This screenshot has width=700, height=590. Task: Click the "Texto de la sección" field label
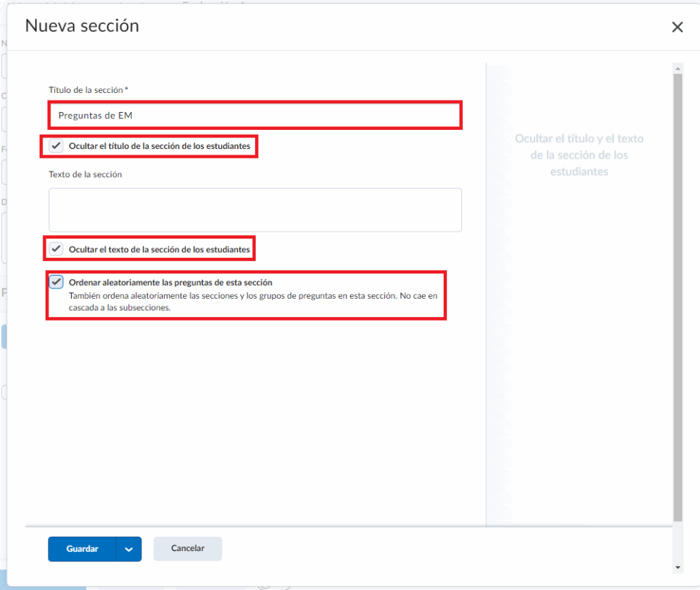[85, 174]
